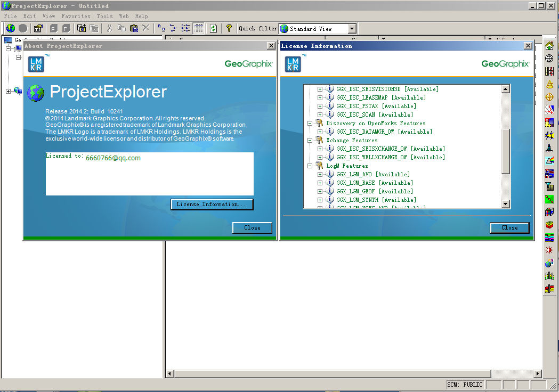This screenshot has height=392, width=559.
Task: Select the GGX_LGM_BASE [Available] row
Action: (375, 183)
